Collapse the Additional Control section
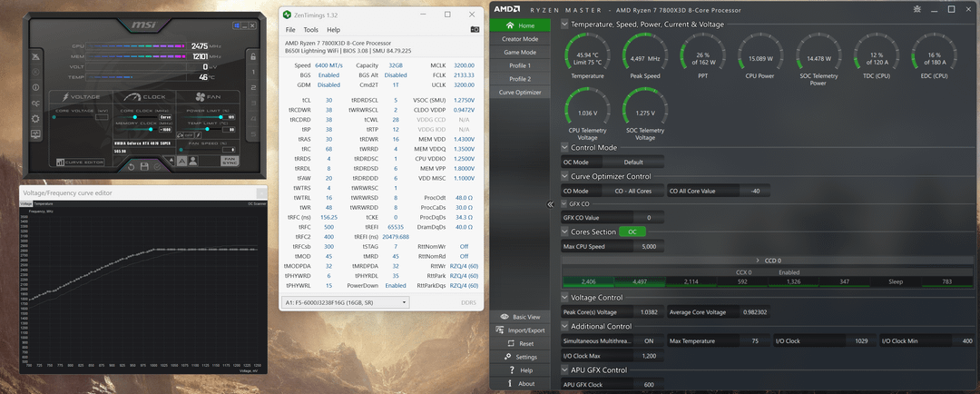The height and width of the screenshot is (394, 980). pyautogui.click(x=565, y=327)
